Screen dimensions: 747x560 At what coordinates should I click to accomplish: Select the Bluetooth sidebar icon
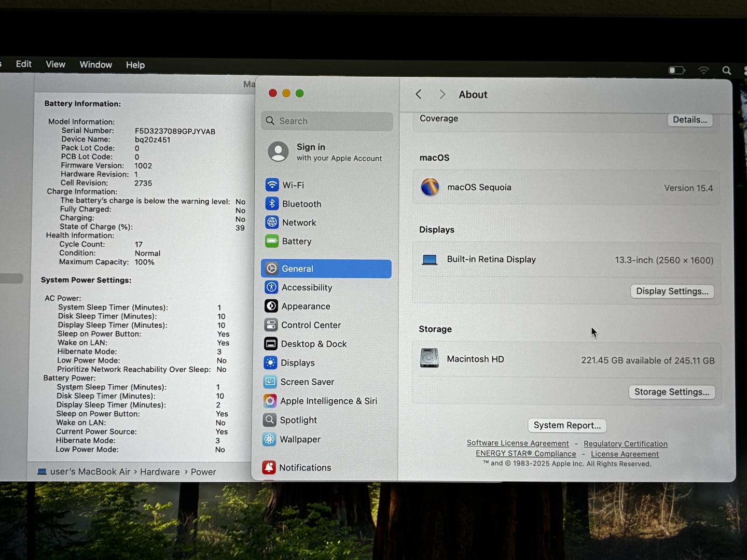point(272,204)
